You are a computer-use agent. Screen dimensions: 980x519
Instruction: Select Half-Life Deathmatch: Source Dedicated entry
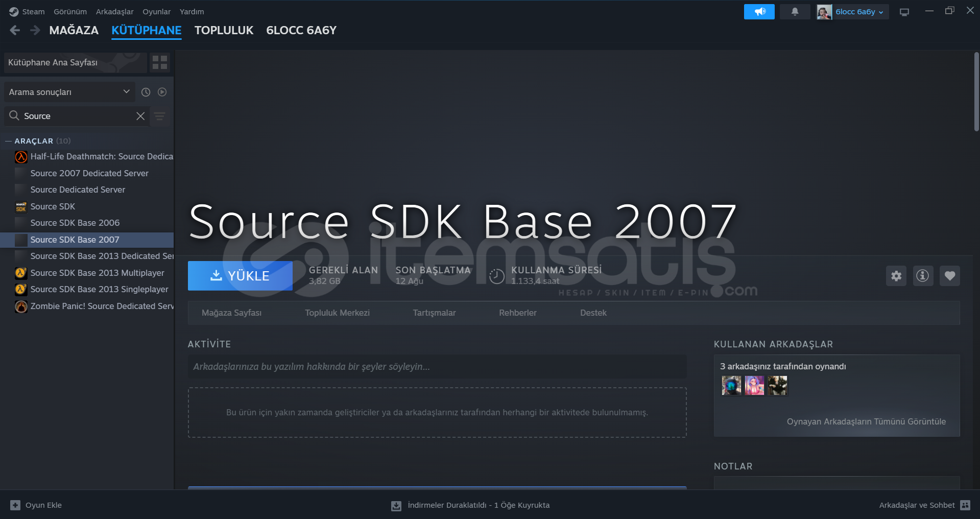point(87,157)
